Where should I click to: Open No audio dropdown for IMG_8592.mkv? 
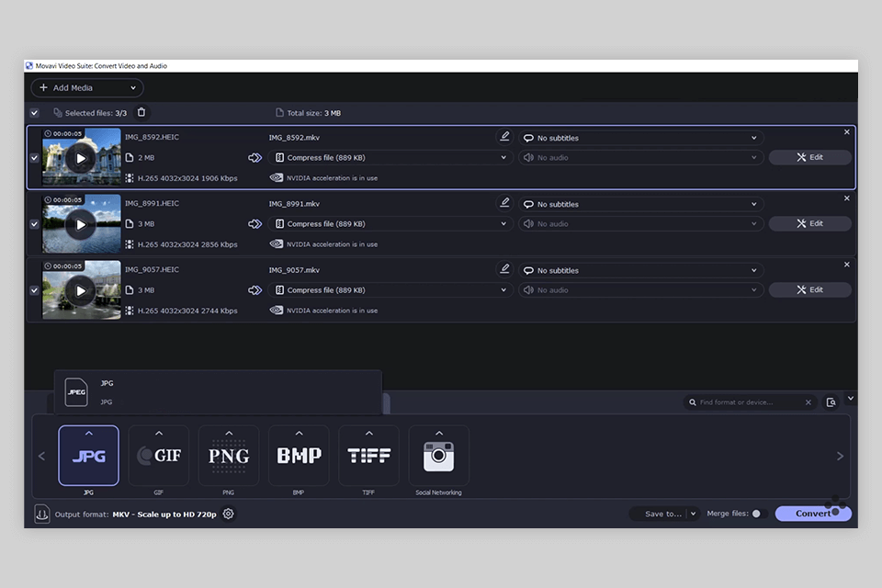(640, 157)
